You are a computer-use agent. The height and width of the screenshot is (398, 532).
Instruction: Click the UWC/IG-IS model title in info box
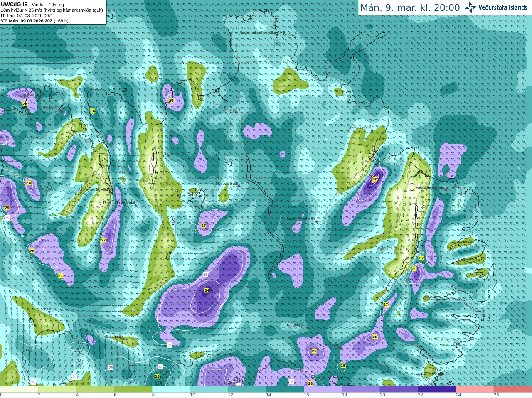[x=14, y=4]
